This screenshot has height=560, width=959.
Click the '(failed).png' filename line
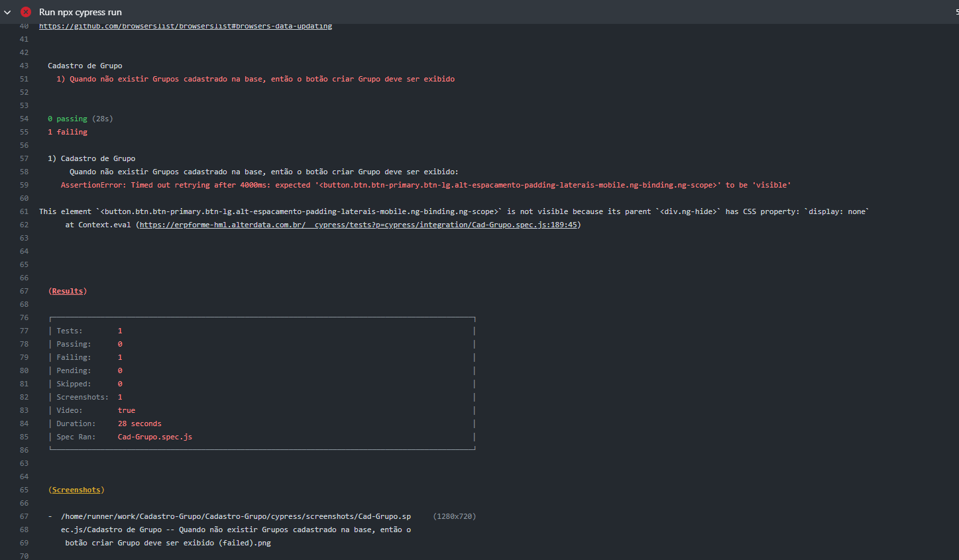coord(168,543)
